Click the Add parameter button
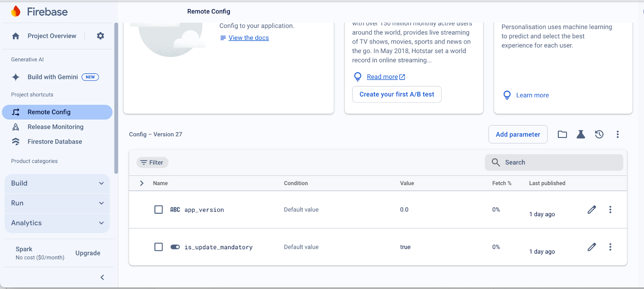 point(518,134)
